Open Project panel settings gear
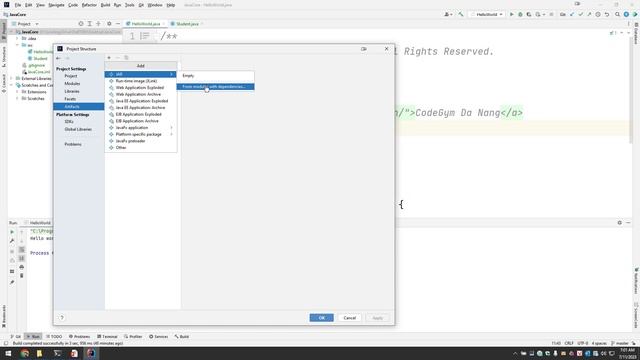The height and width of the screenshot is (360, 640). click(x=109, y=24)
